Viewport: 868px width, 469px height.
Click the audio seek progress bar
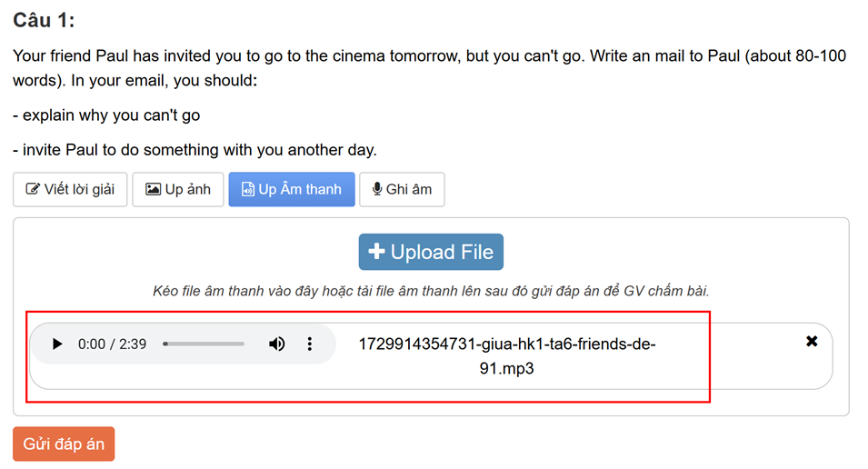(x=204, y=344)
